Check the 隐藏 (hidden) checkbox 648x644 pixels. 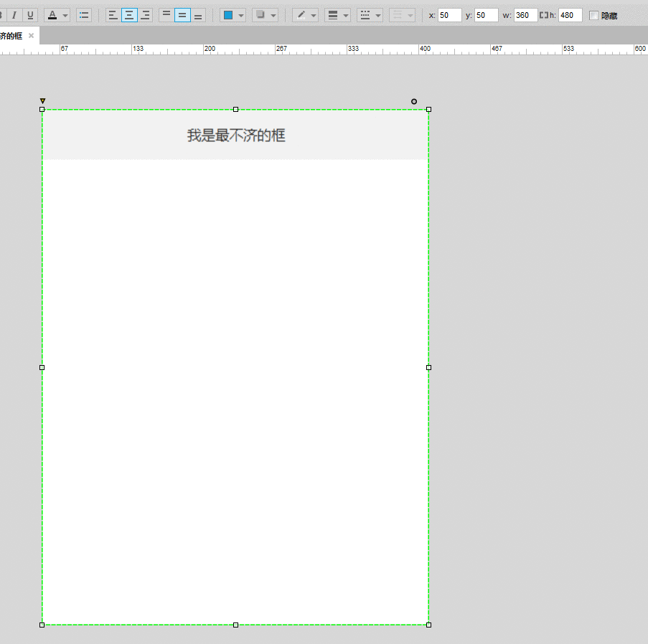593,15
